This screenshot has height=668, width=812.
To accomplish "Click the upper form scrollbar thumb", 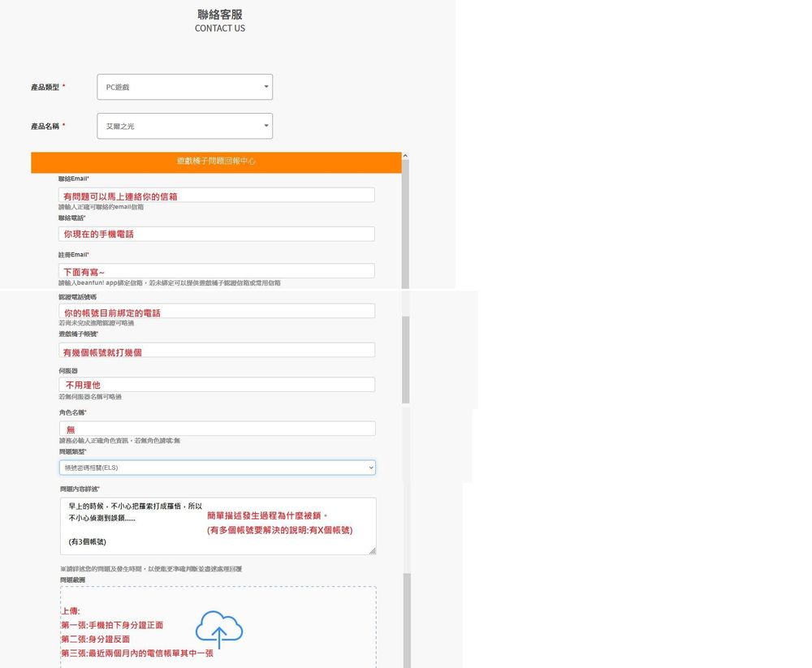I will point(405,224).
